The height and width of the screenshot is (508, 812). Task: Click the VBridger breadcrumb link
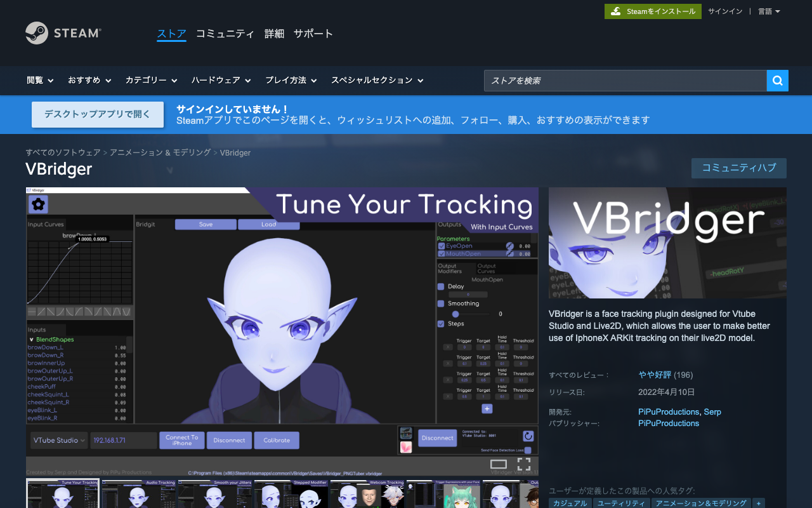(235, 152)
